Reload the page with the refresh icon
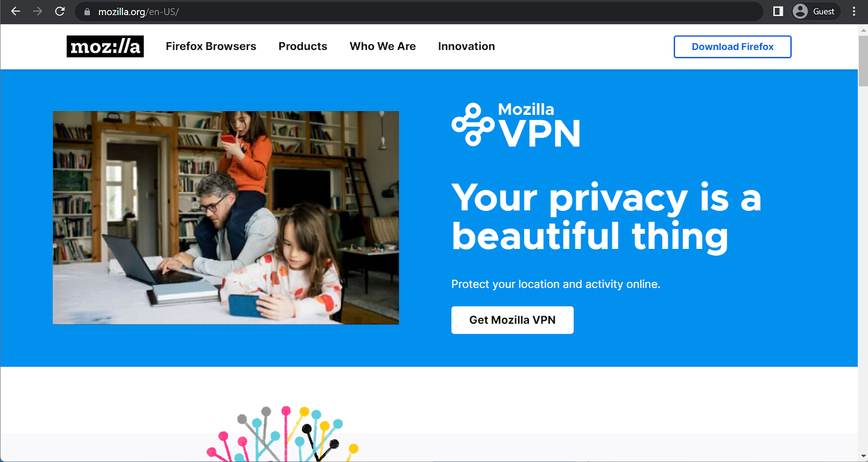The image size is (868, 462). coord(60,11)
